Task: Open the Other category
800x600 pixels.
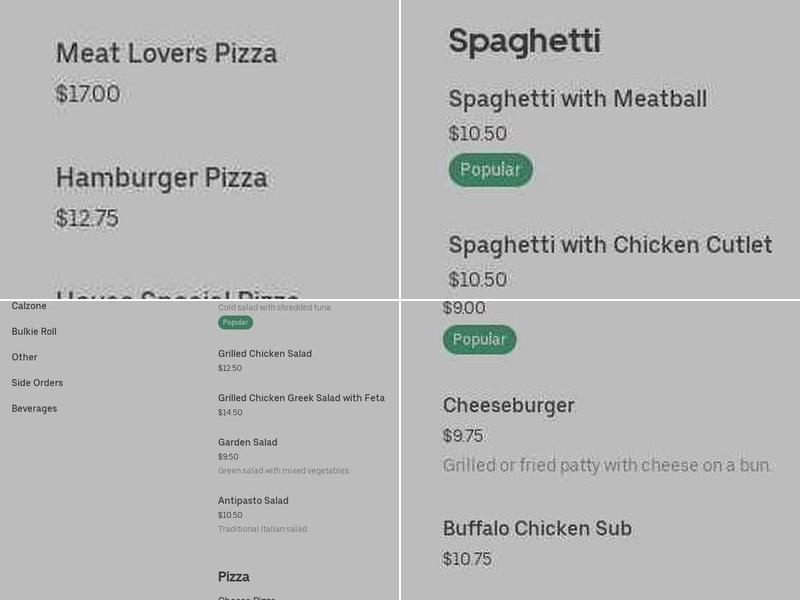Action: pos(23,357)
